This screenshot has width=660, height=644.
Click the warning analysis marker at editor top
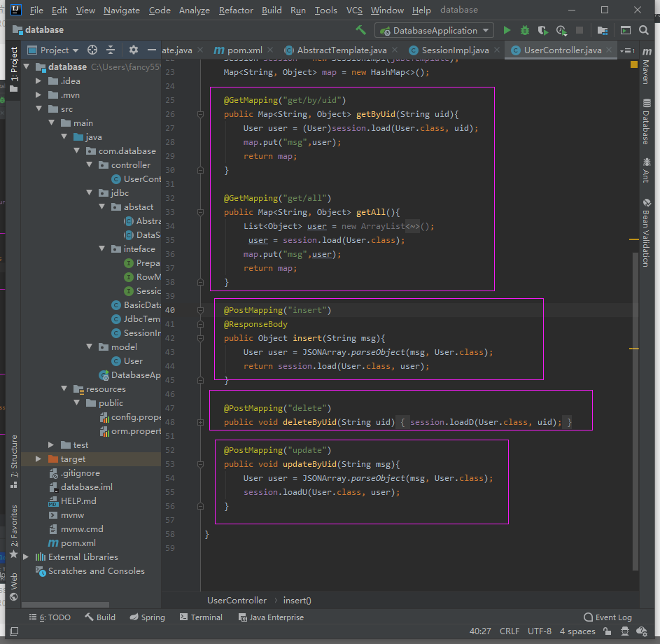click(634, 64)
